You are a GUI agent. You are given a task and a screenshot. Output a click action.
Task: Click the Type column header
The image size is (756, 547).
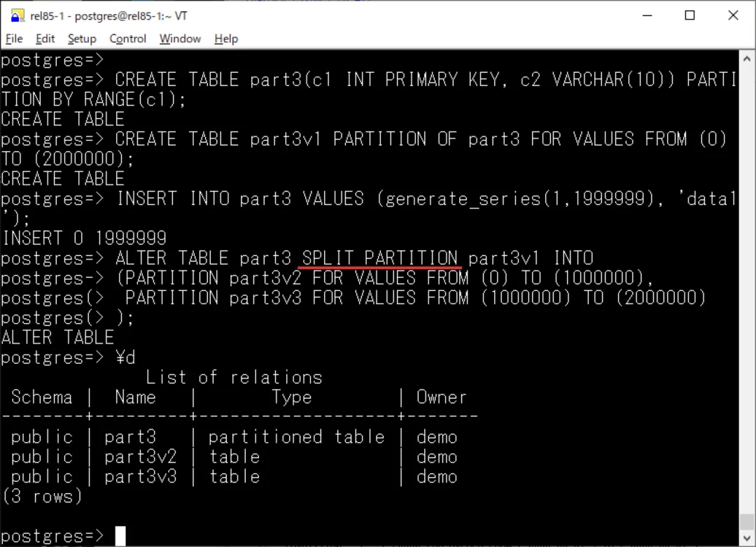pos(292,397)
